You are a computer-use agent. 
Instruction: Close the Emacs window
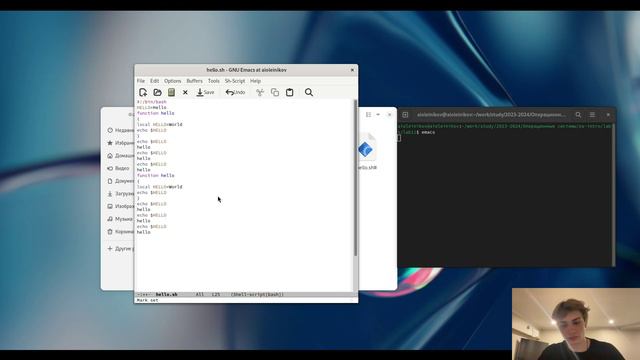click(x=352, y=70)
